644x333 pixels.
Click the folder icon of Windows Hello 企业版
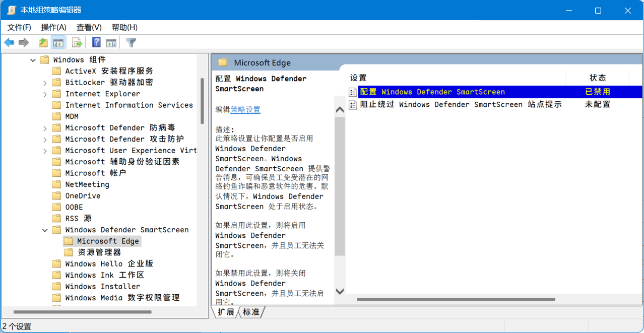point(56,263)
